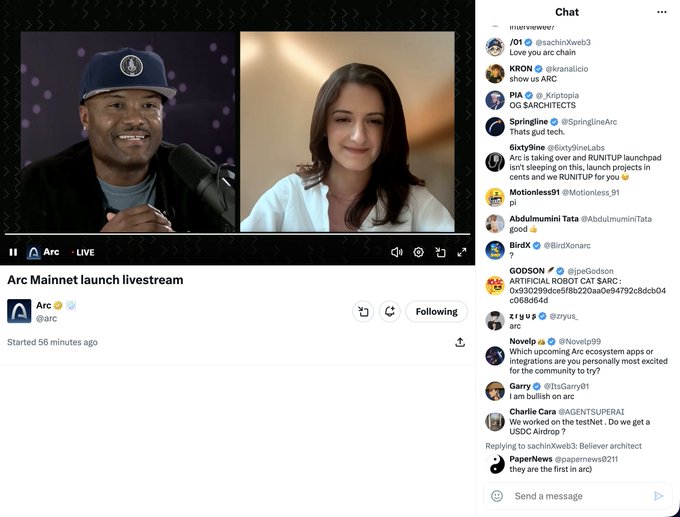Click PIA's verified badge
Viewport: 680px width, 517px height.
[x=529, y=95]
